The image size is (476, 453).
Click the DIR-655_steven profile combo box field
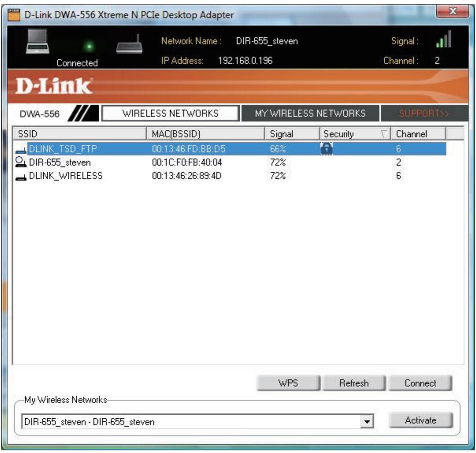[197, 422]
